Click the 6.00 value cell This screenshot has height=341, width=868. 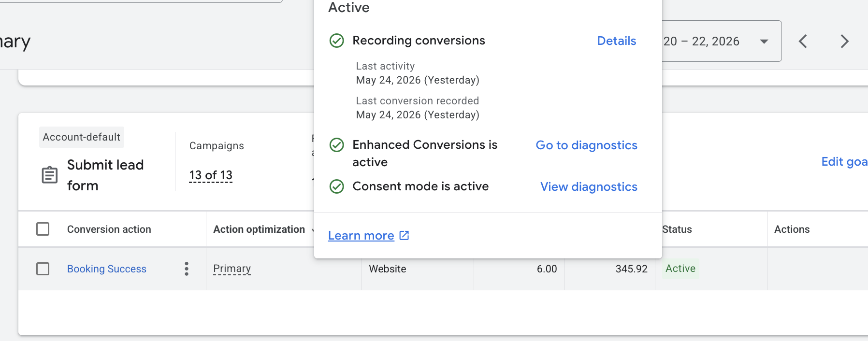[547, 269]
